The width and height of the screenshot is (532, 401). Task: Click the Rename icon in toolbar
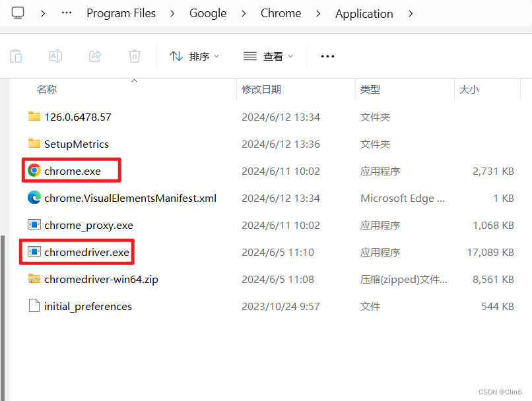tap(55, 55)
